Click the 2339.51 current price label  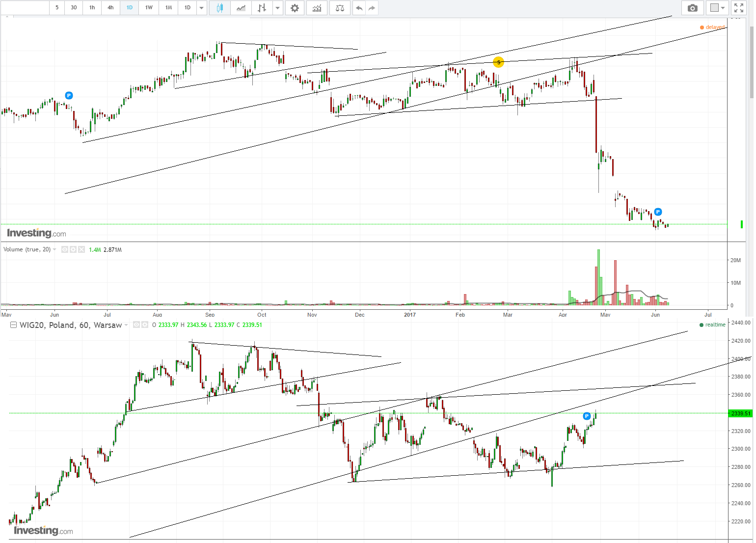[x=741, y=413]
